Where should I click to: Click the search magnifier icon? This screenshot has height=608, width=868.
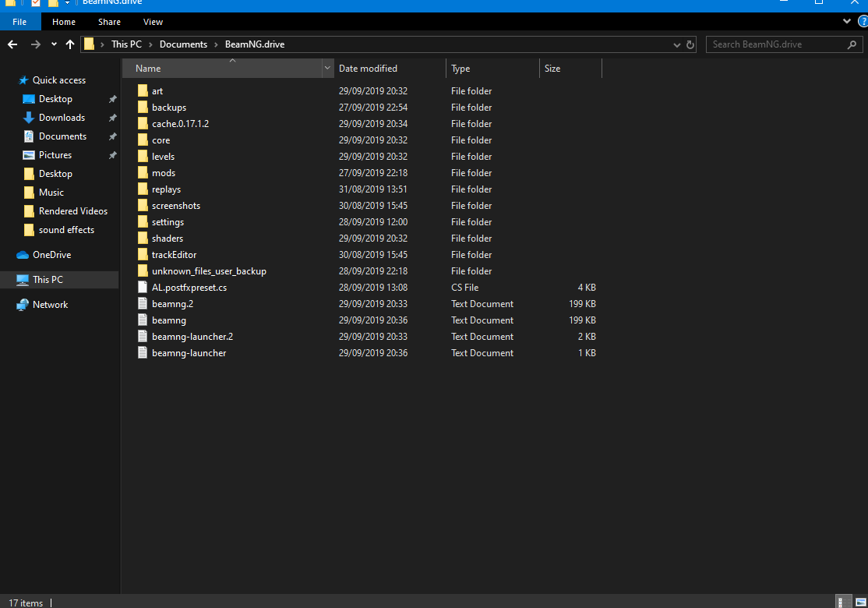(x=852, y=44)
